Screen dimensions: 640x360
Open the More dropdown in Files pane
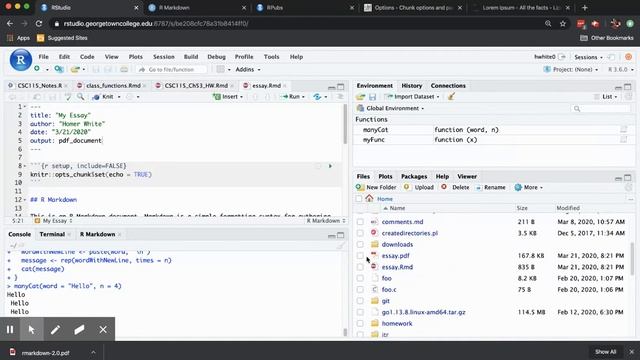point(529,187)
